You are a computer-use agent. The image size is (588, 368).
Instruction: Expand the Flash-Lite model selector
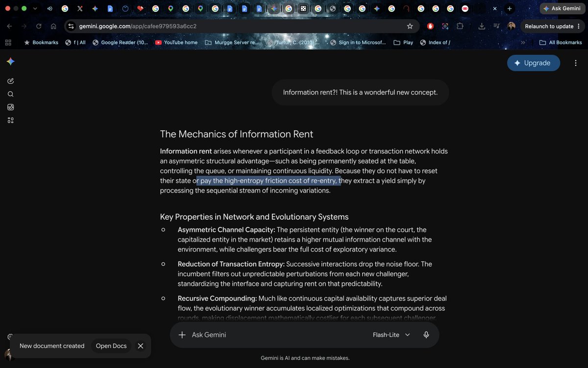tap(391, 335)
